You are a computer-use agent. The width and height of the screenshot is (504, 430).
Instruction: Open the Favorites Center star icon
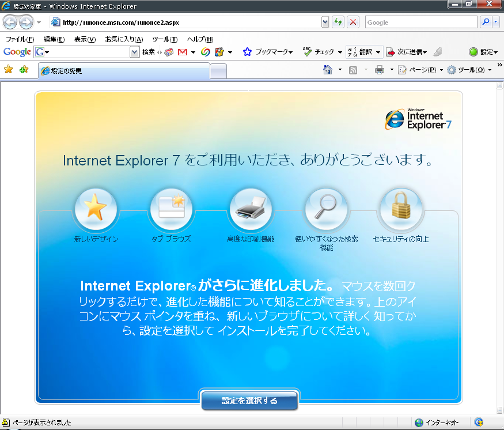[9, 70]
